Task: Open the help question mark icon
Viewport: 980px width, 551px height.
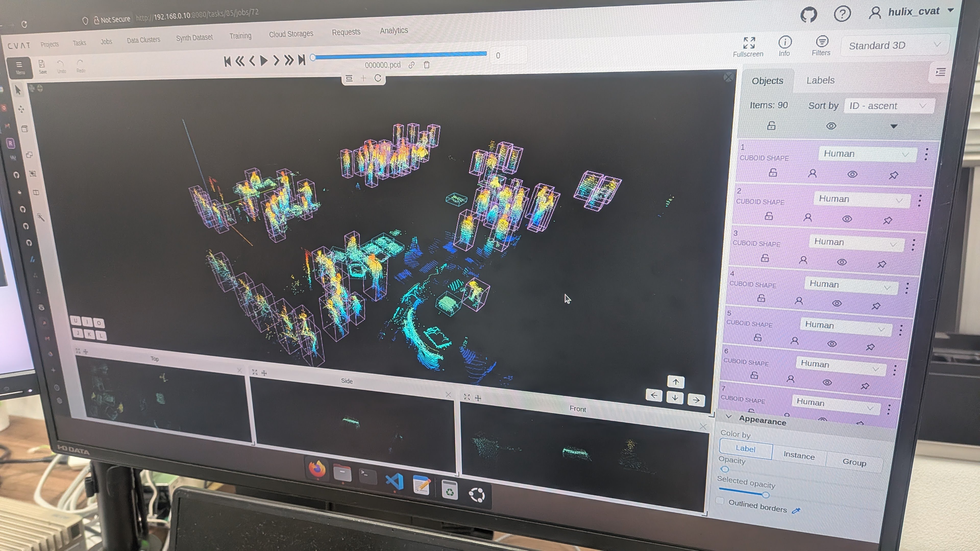Action: [x=842, y=14]
